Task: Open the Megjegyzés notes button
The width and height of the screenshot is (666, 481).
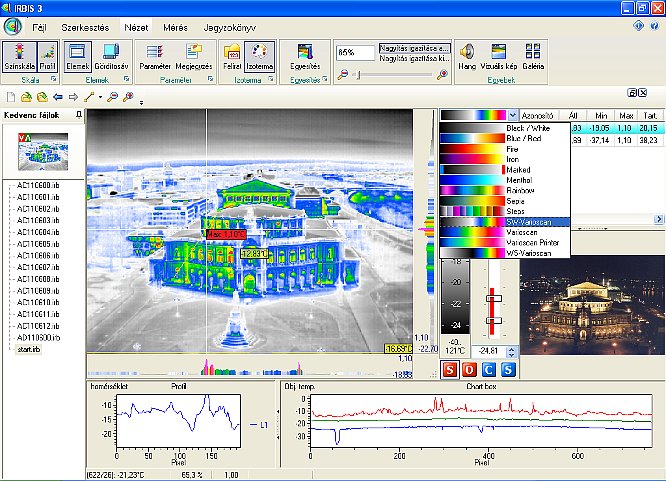Action: 194,57
